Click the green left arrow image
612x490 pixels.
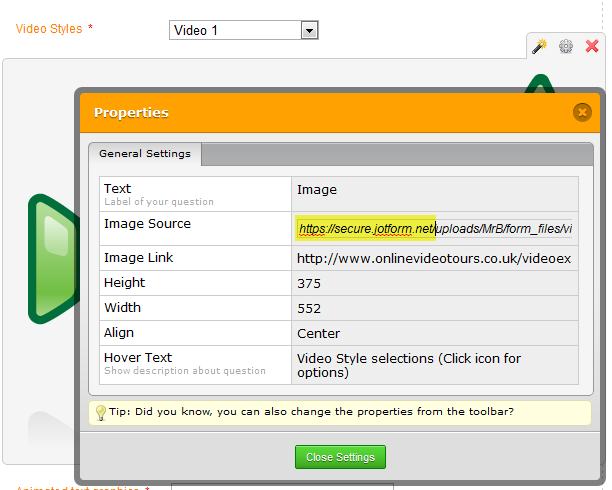pyautogui.click(x=50, y=258)
